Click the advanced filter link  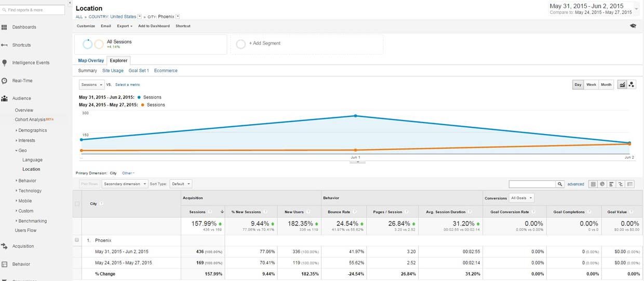[x=575, y=184]
